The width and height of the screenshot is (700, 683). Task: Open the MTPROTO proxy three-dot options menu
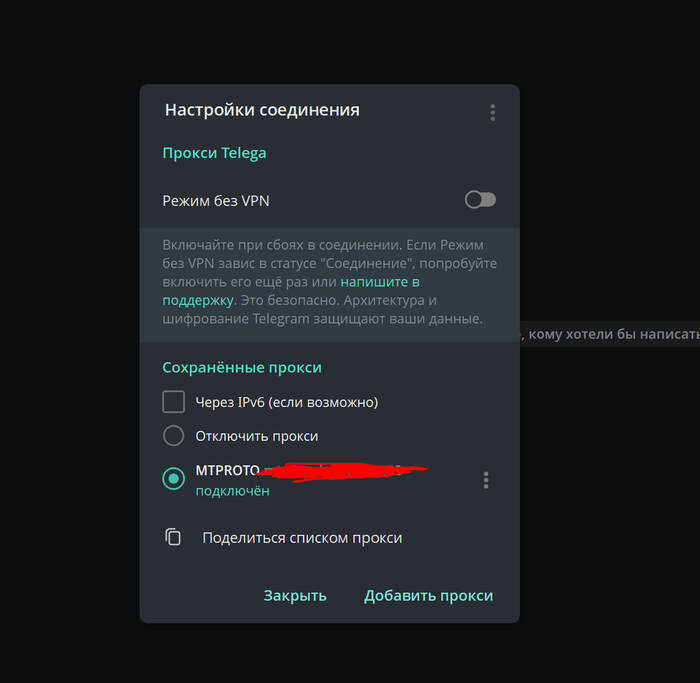486,480
